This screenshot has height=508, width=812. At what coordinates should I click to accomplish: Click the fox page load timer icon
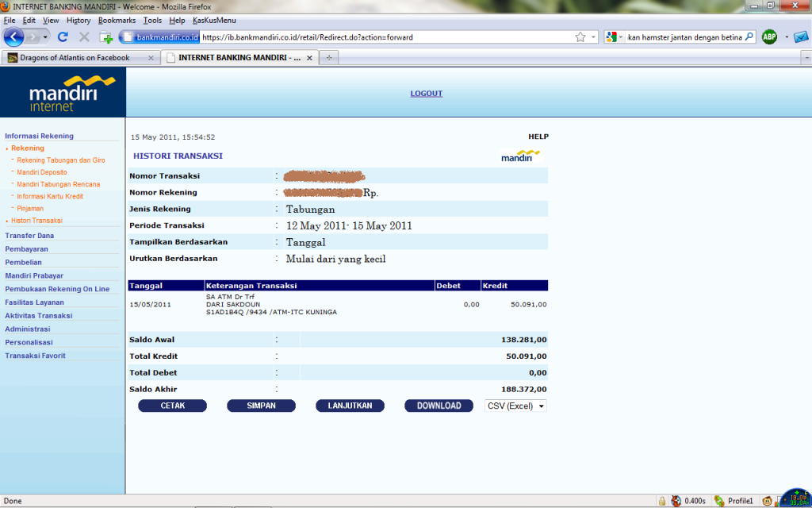click(676, 501)
